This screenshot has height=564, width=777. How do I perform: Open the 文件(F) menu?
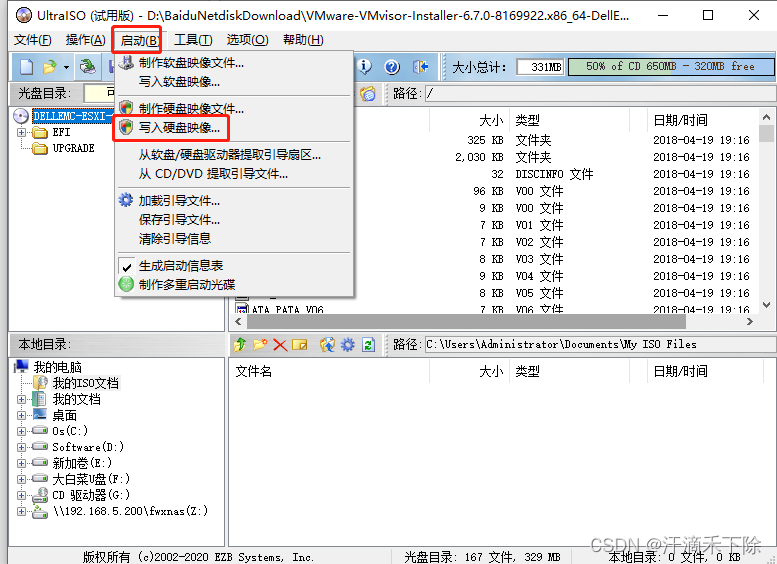tap(33, 40)
